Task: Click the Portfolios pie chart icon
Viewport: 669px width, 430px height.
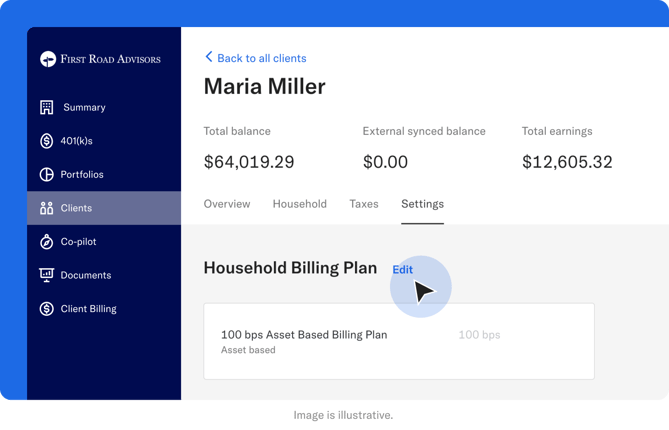Action: tap(47, 174)
